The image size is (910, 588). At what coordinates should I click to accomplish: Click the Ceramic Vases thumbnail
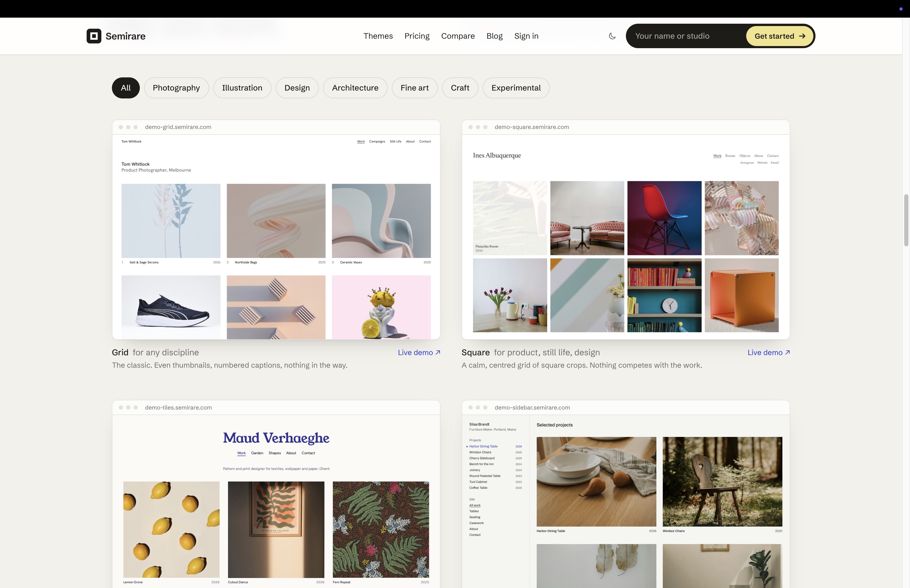coord(381,221)
